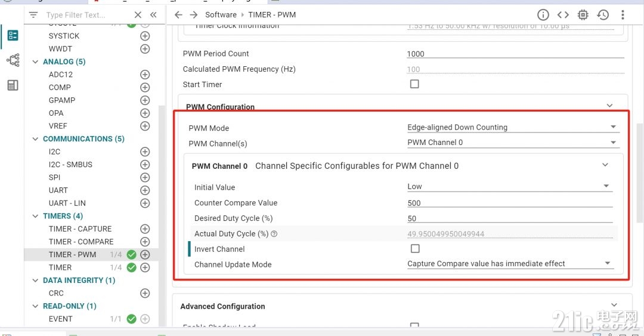Open the three-dot more options menu
Viewport: 644px width, 336px height.
click(x=623, y=15)
